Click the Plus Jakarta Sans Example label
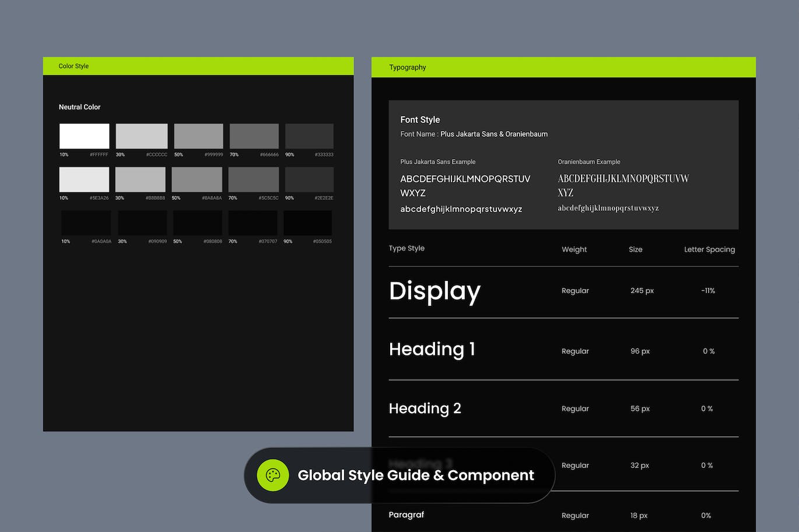The height and width of the screenshot is (532, 799). pyautogui.click(x=438, y=162)
